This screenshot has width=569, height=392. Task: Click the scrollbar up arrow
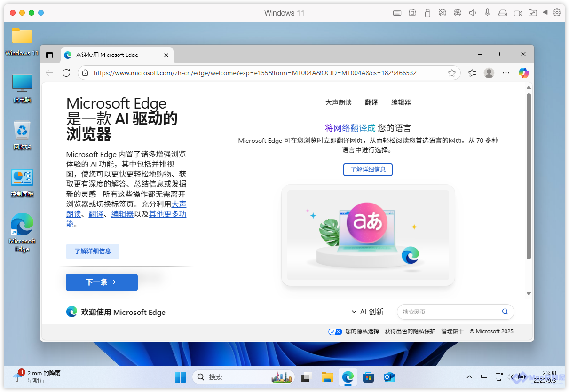pyautogui.click(x=529, y=87)
